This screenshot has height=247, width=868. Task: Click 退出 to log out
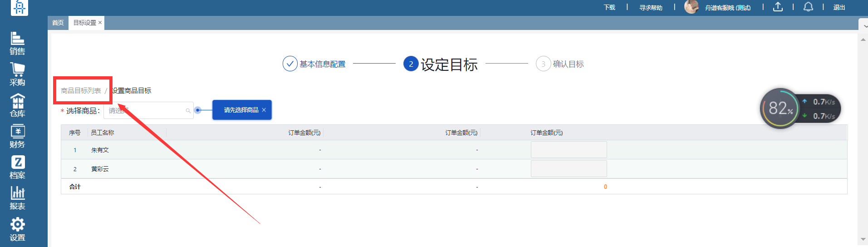pos(839,8)
